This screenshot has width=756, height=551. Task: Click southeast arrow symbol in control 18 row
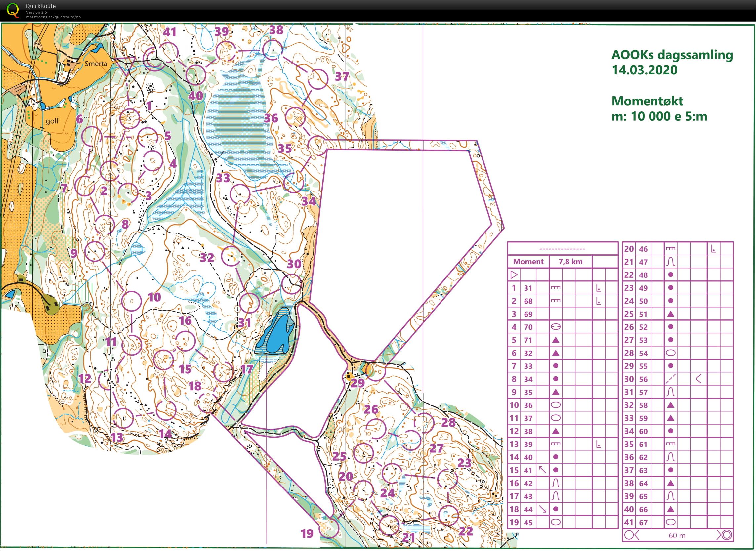point(543,509)
